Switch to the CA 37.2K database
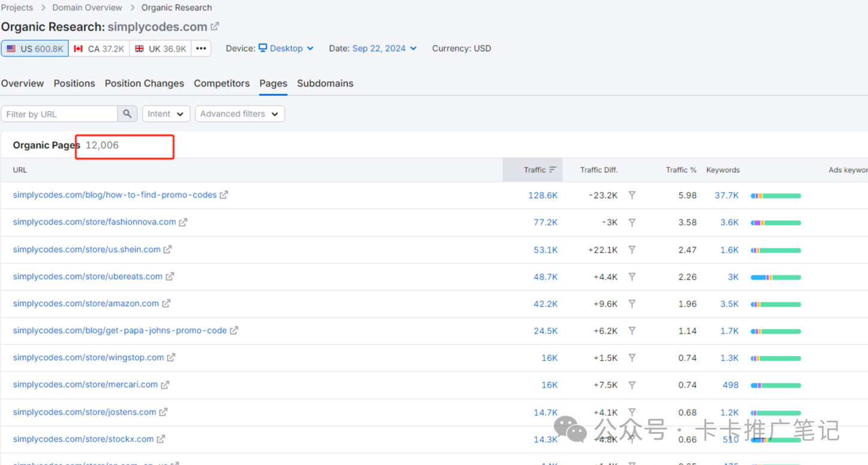 coord(99,49)
